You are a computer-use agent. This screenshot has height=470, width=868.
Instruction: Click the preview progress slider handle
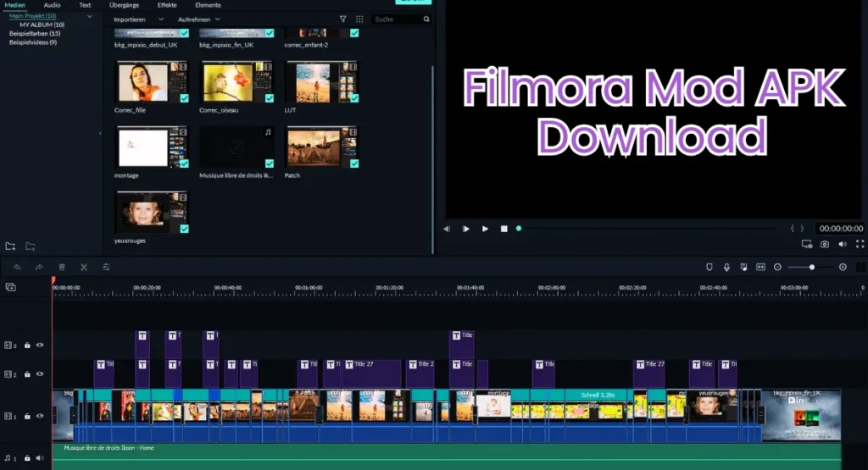coord(519,229)
